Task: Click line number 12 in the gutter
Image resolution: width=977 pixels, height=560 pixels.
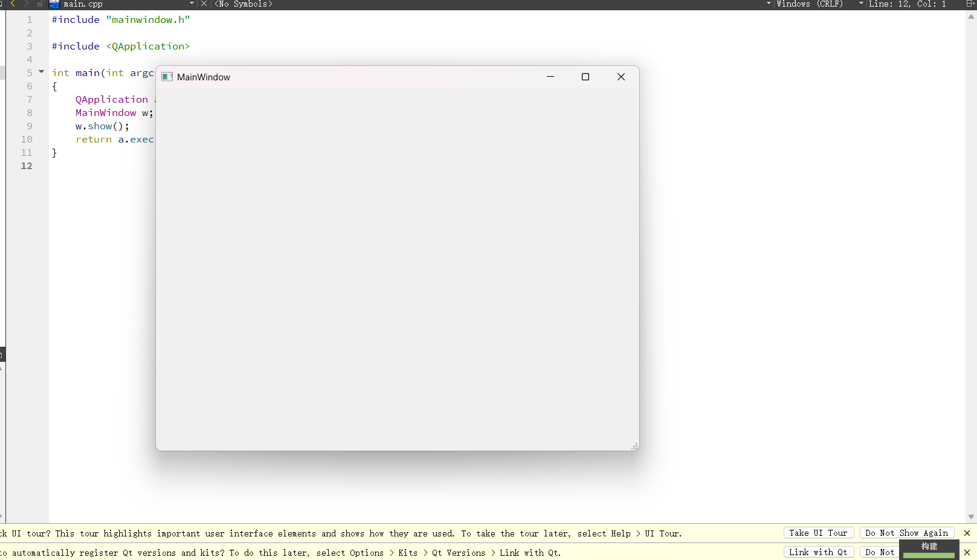Action: 27,166
